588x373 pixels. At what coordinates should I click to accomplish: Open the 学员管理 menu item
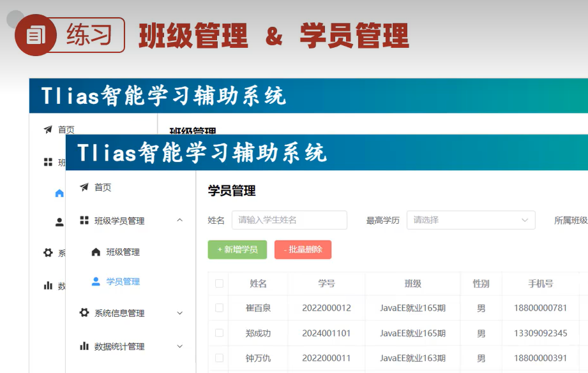pyautogui.click(x=123, y=281)
